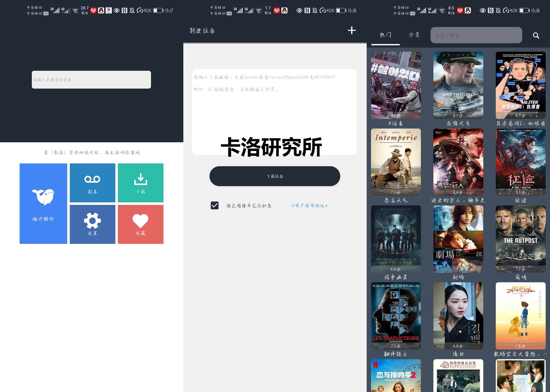Open the 进击的巨人:编年史 poster
This screenshot has width=550, height=392.
(x=458, y=162)
